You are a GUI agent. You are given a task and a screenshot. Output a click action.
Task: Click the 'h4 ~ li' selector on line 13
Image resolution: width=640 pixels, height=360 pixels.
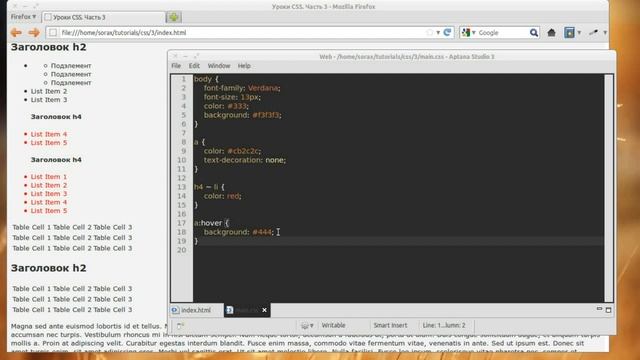[206, 187]
